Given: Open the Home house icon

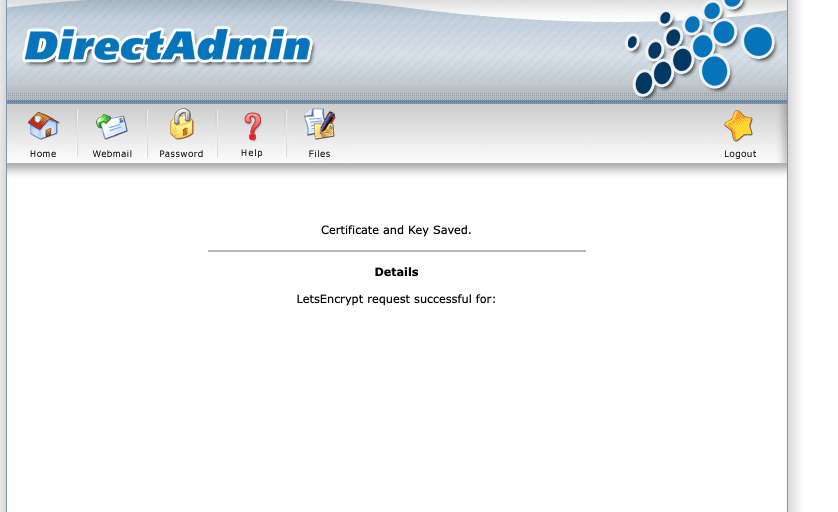Looking at the screenshot, I should coord(43,126).
